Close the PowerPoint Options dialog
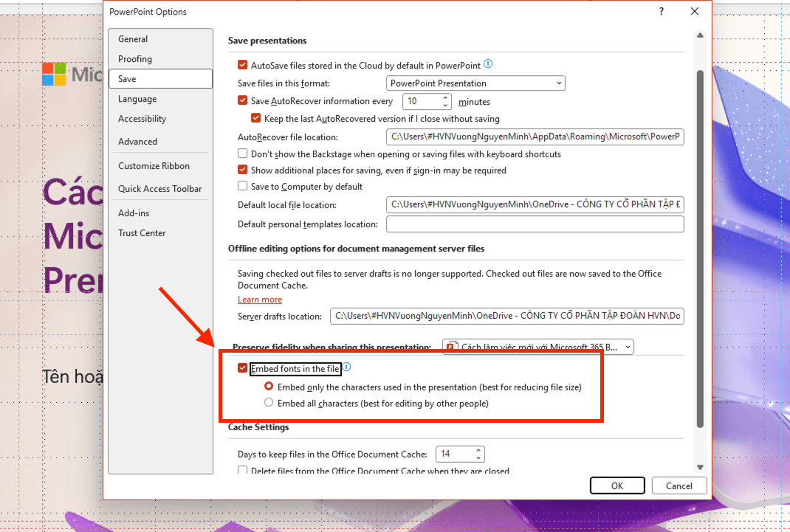Image resolution: width=790 pixels, height=532 pixels. (694, 11)
